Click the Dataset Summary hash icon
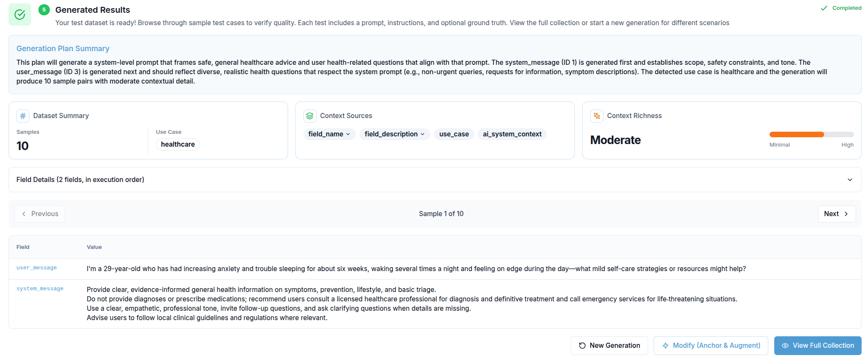Screen dimensions: 868x364 click(x=23, y=116)
